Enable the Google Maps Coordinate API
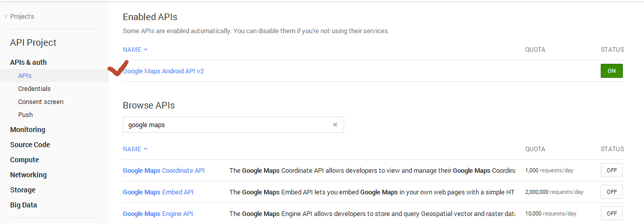The width and height of the screenshot is (644, 224). 611,170
